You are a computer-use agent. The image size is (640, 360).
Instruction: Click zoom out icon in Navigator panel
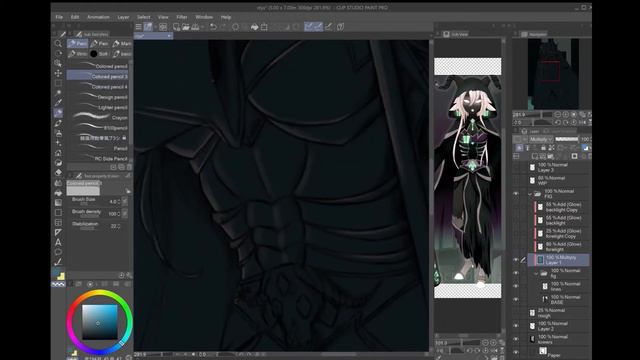click(557, 115)
